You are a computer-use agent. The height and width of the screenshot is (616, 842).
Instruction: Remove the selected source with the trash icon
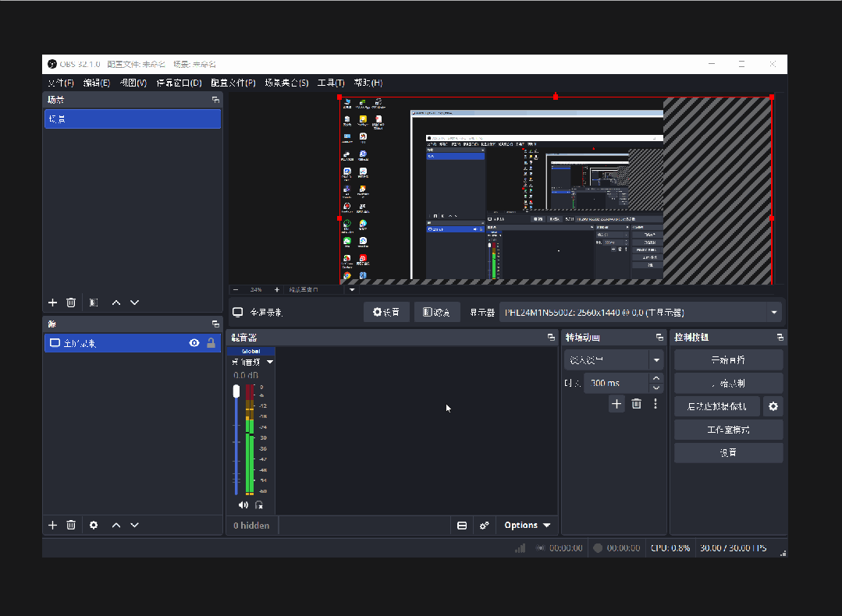click(x=71, y=526)
